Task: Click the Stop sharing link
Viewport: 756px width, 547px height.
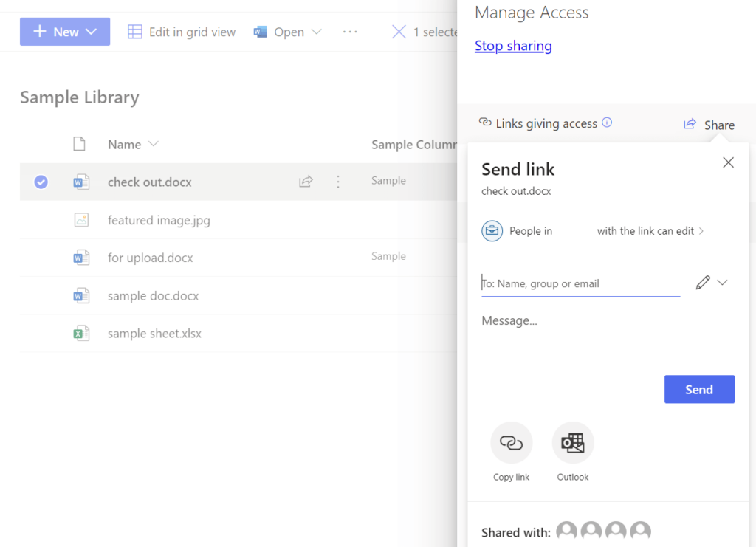Action: point(513,45)
